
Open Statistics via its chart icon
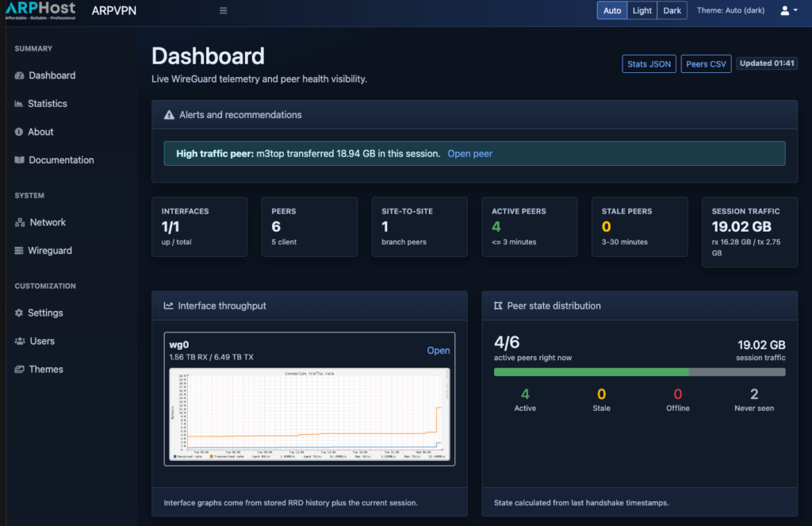pos(18,103)
